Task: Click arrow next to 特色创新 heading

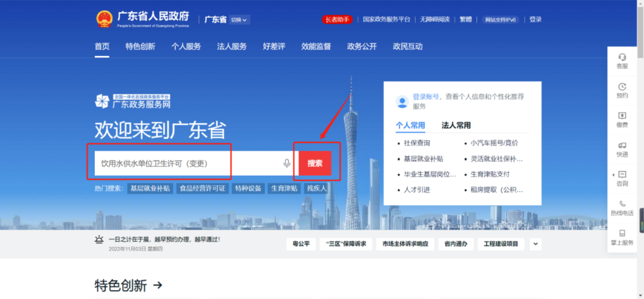Action: tap(157, 285)
